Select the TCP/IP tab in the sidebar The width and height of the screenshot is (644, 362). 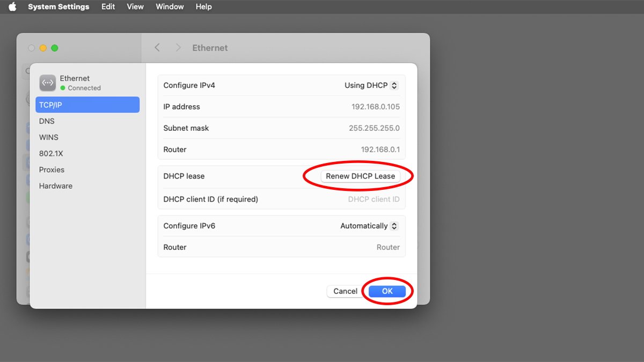[x=87, y=105]
